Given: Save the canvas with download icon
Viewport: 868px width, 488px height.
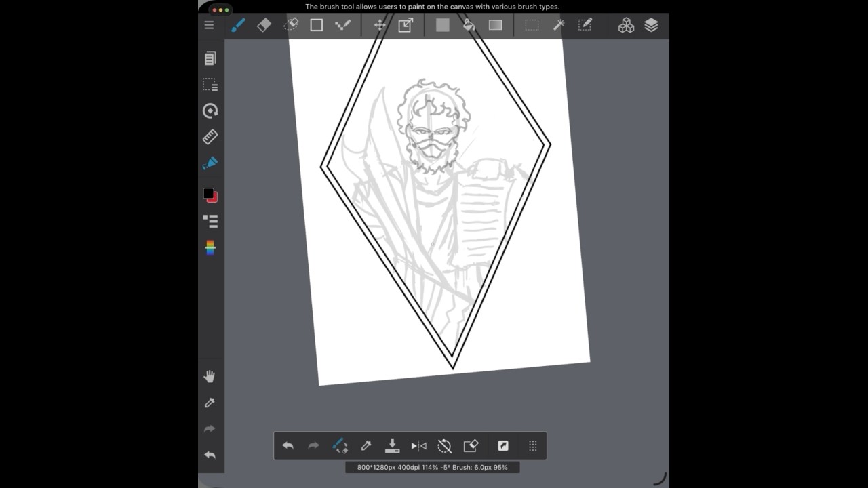Looking at the screenshot, I should 392,445.
